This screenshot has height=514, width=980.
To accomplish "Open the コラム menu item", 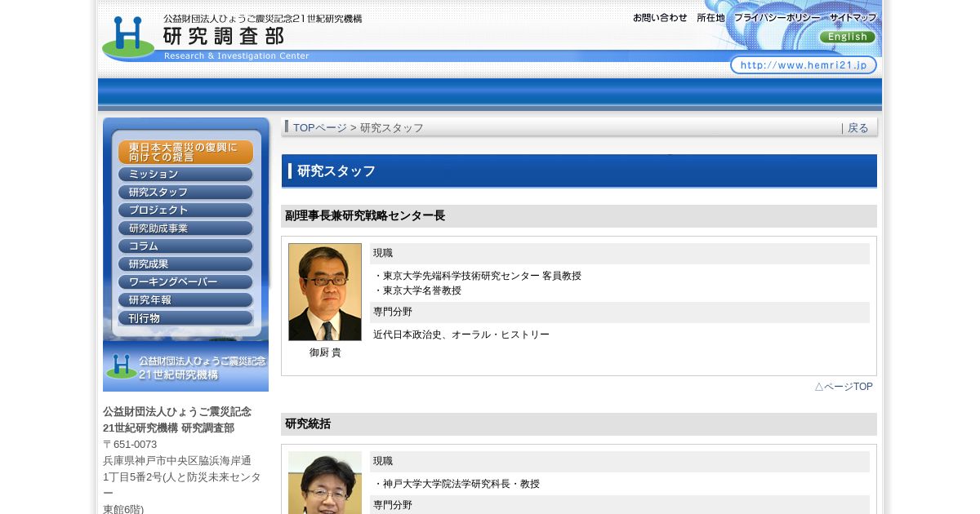I will pyautogui.click(x=185, y=246).
